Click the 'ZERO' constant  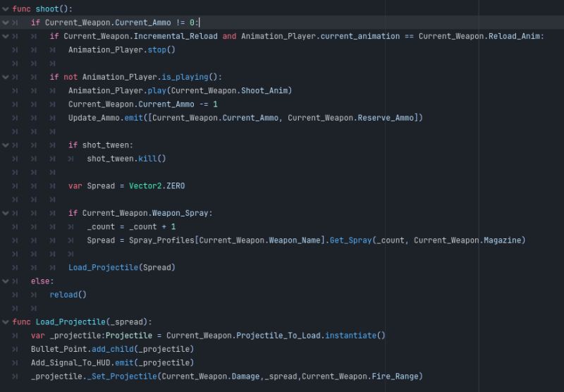click(176, 186)
